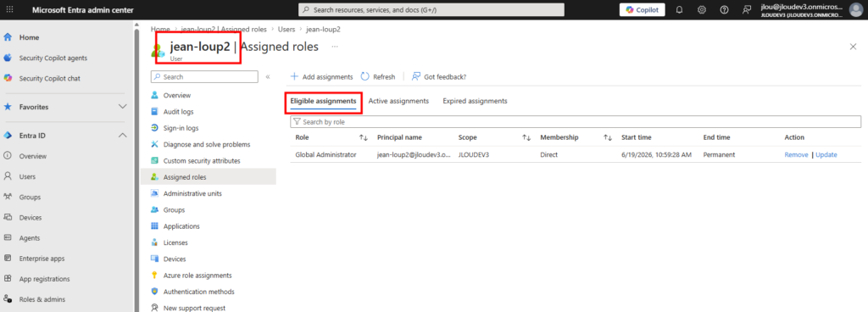868x312 pixels.
Task: Click the feedback person icon in header
Action: (x=747, y=10)
